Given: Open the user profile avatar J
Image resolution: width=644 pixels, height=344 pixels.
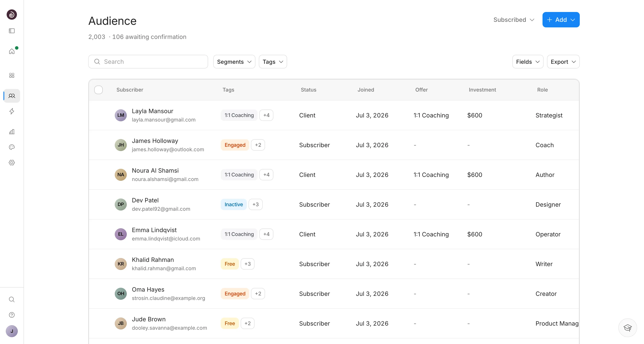Looking at the screenshot, I should (12, 331).
